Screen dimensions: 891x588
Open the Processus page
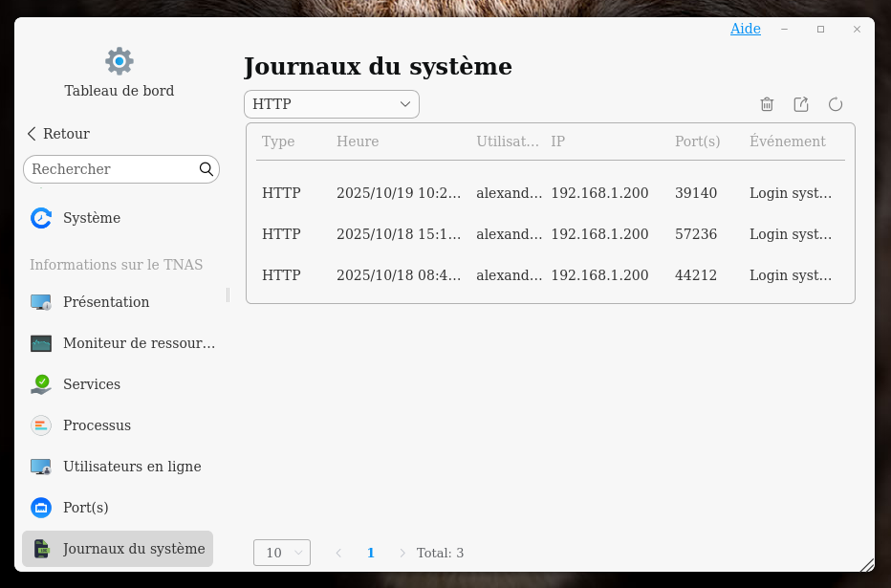97,425
